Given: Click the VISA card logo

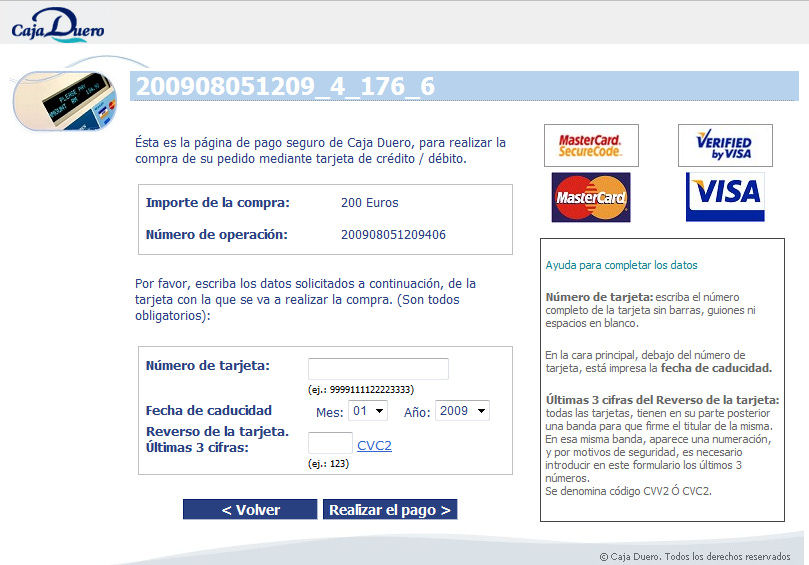Looking at the screenshot, I should tap(725, 197).
